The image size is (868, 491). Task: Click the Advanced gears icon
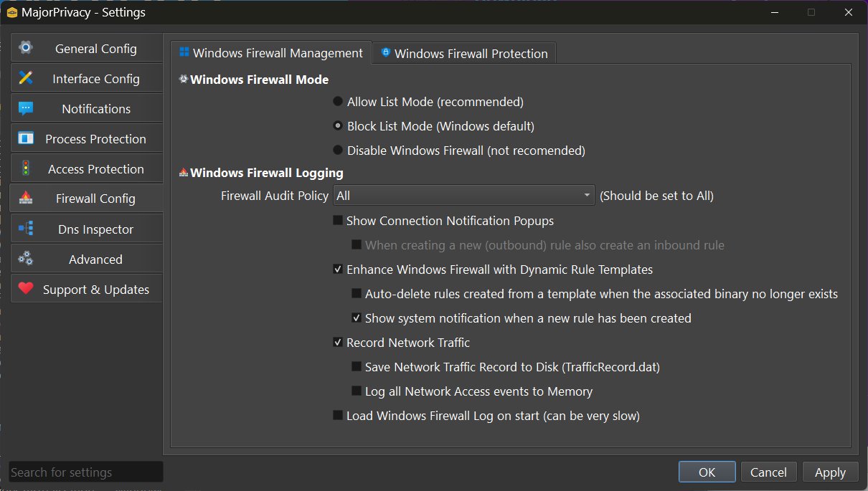click(x=26, y=259)
